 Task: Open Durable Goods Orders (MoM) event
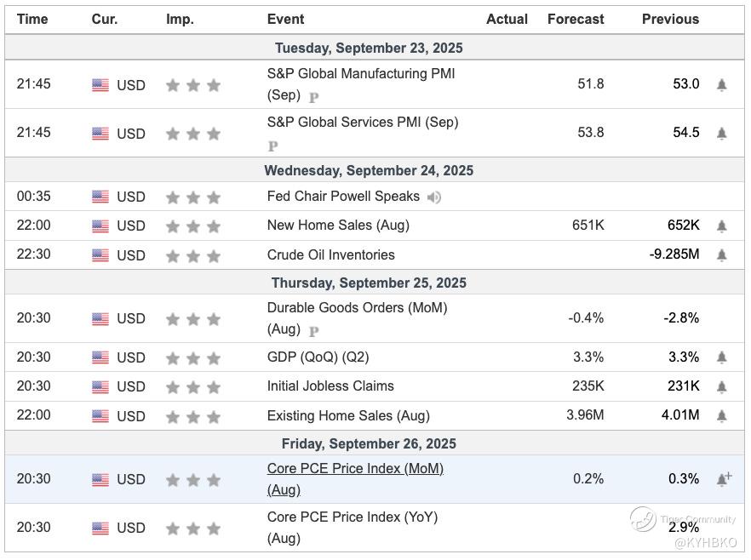(x=357, y=307)
